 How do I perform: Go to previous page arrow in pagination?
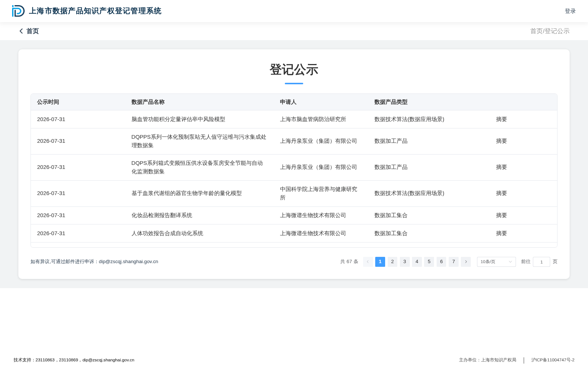point(368,262)
